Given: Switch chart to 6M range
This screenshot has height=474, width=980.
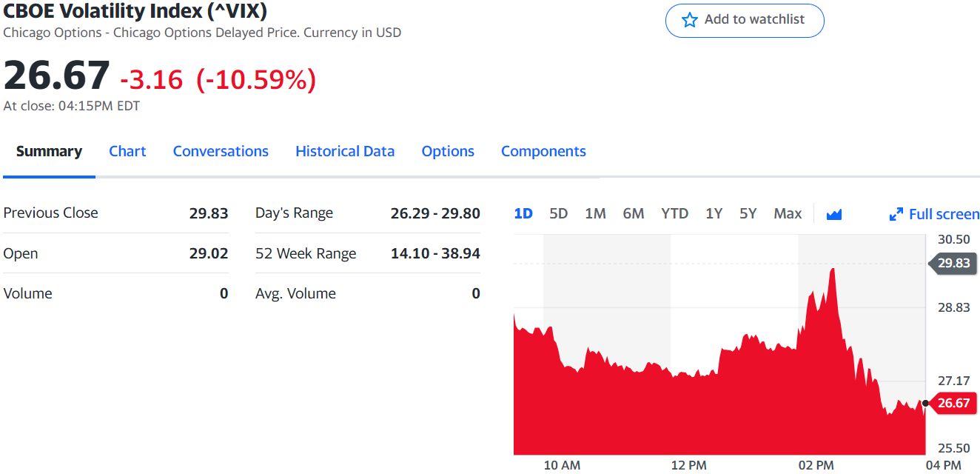Looking at the screenshot, I should [633, 213].
